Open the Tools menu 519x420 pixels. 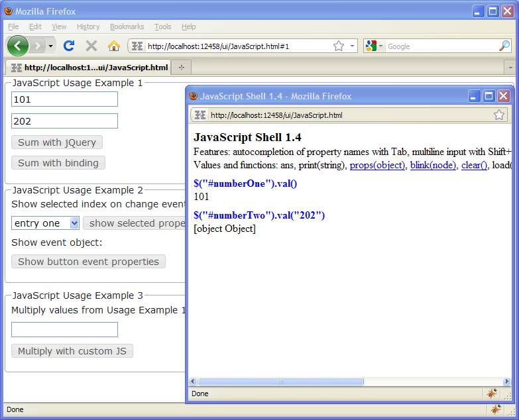point(162,26)
